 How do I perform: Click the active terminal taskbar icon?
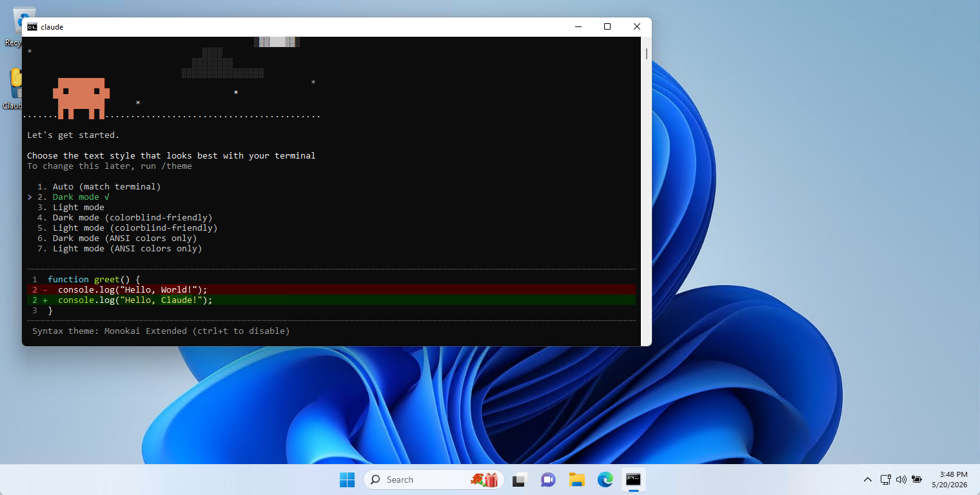tap(634, 480)
